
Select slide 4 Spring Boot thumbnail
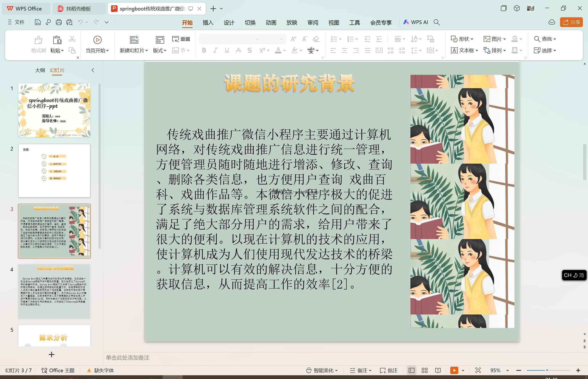(54, 291)
